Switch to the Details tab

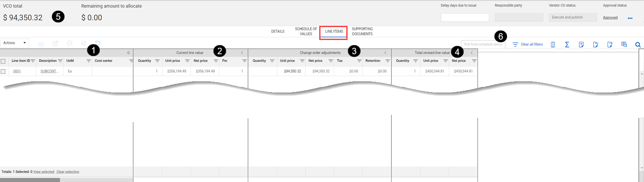278,31
